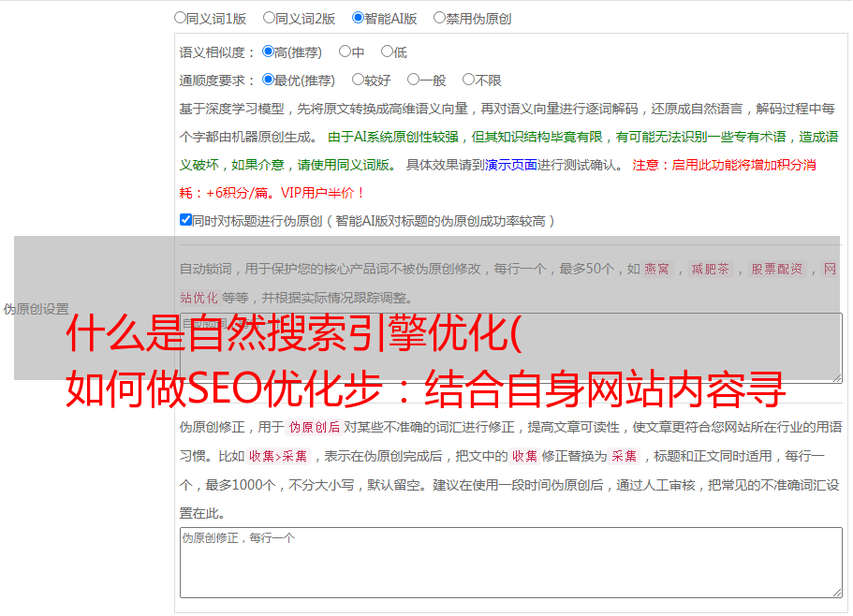Uncheck 同时对标题进行伪原创 checkbox
This screenshot has height=616, width=853.
coord(185,221)
